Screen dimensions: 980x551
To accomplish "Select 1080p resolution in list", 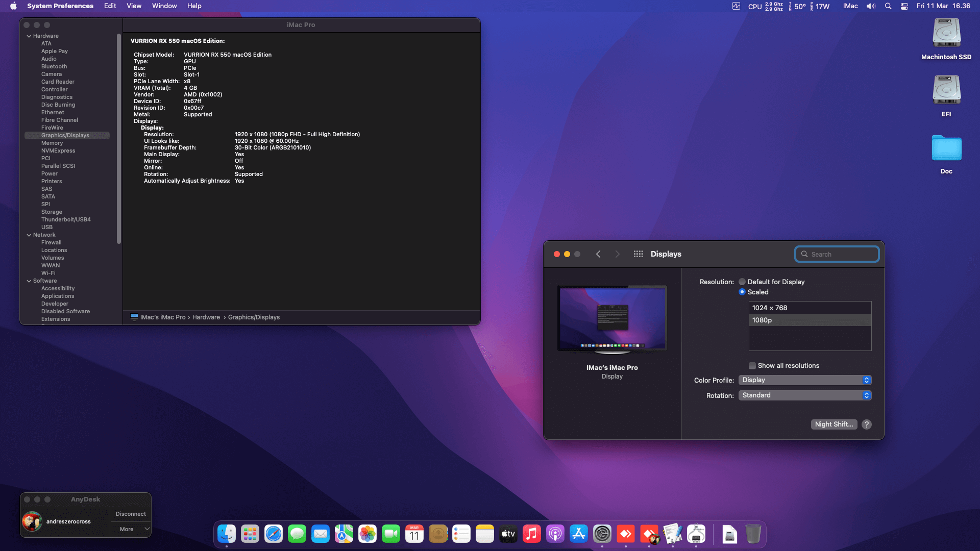I will 810,320.
